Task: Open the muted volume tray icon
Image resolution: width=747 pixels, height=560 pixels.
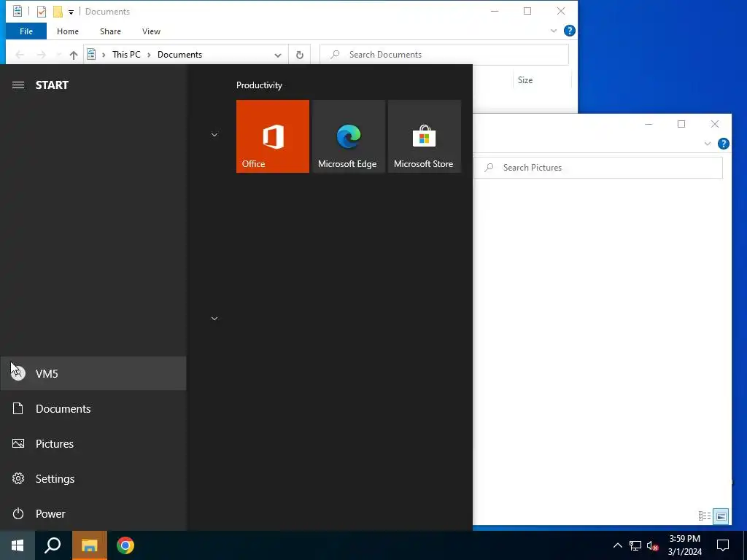Action: (x=653, y=545)
